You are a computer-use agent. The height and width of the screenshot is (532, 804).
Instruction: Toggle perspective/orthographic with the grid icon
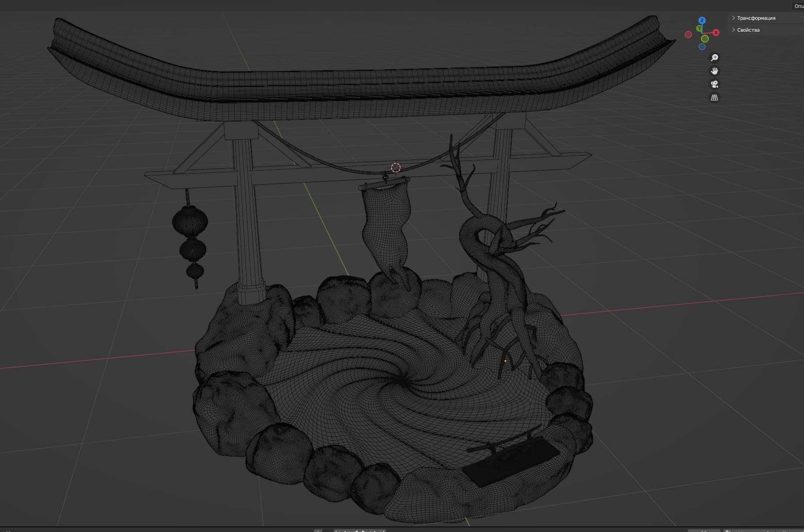tap(714, 97)
